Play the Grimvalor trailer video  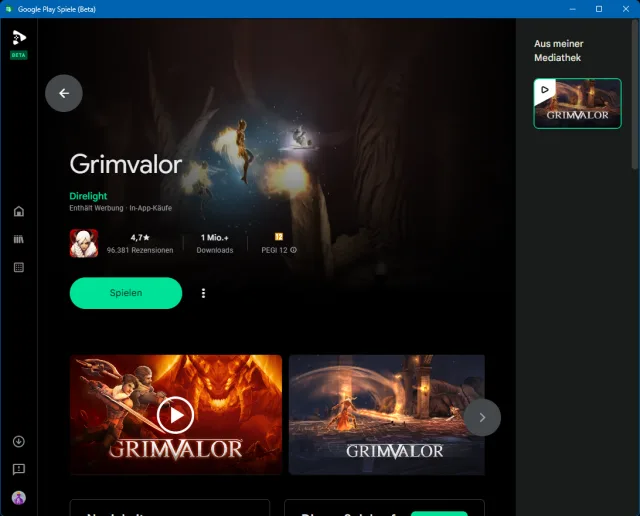[176, 415]
